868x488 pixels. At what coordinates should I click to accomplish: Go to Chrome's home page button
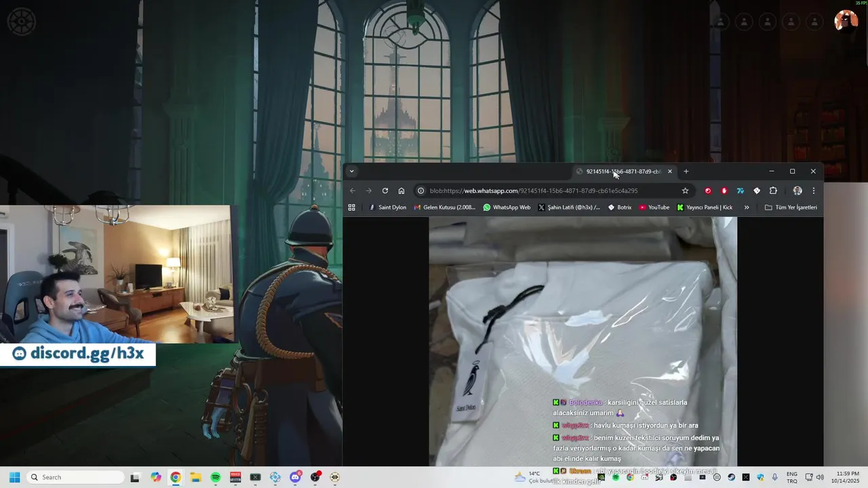pos(401,190)
